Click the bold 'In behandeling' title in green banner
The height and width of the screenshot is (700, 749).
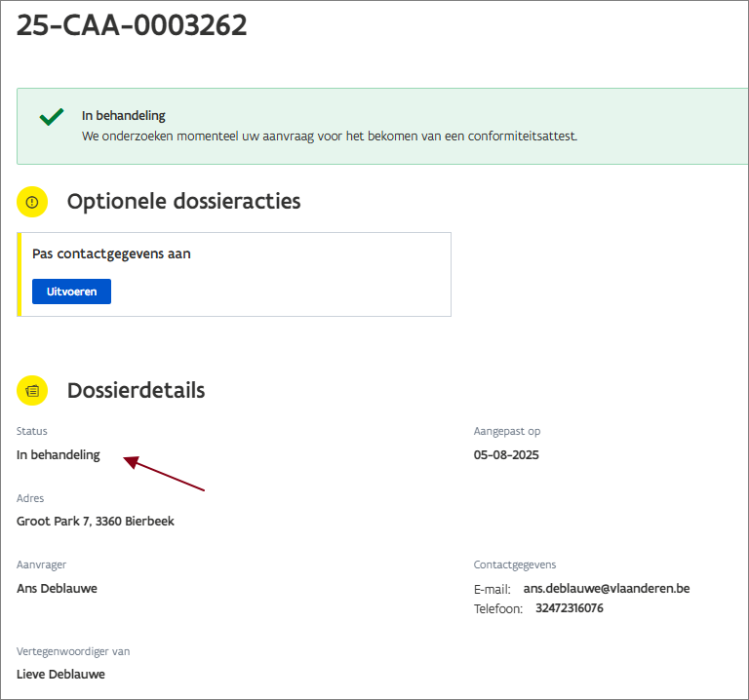(x=124, y=116)
